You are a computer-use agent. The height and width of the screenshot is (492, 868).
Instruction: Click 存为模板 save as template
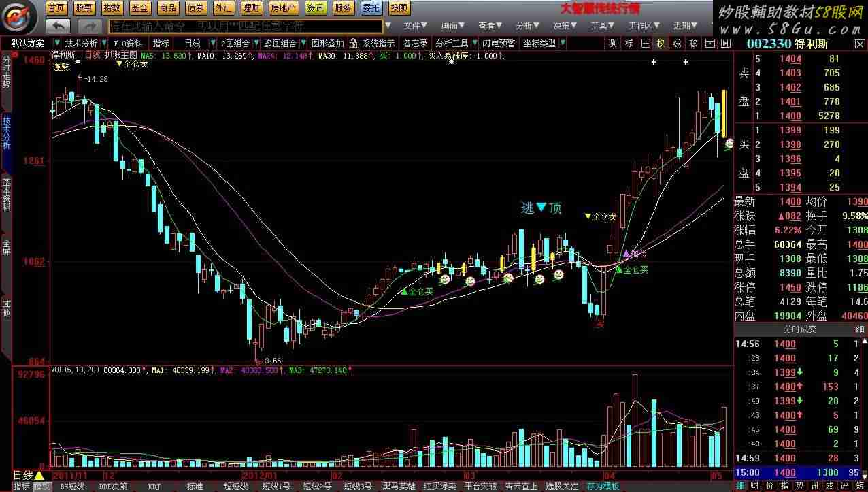[x=603, y=487]
